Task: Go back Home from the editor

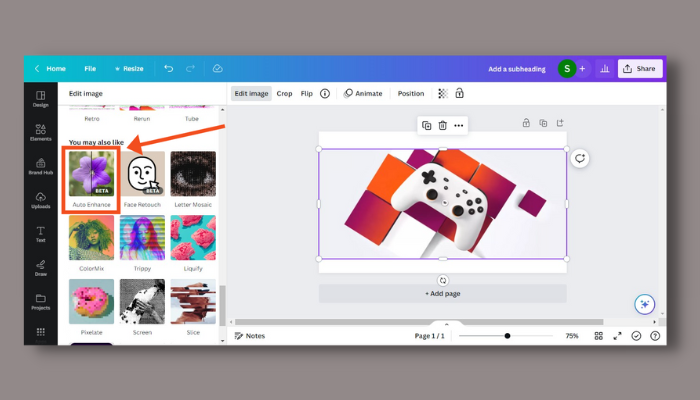Action: click(50, 68)
